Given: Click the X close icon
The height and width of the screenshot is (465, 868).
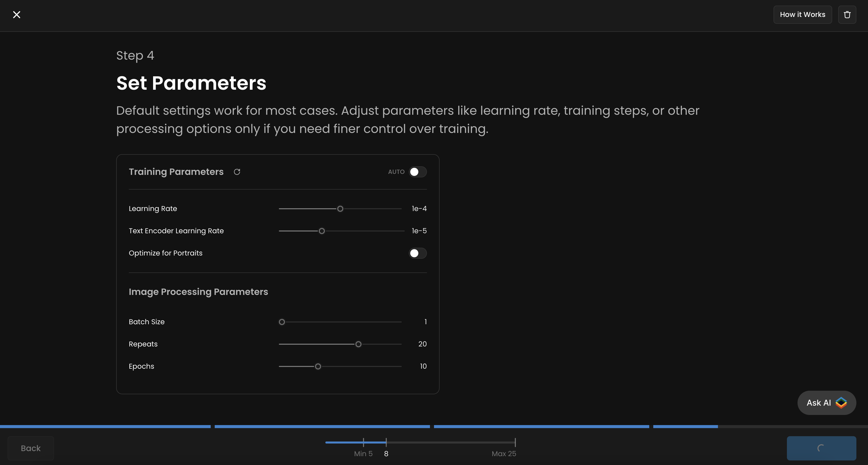Looking at the screenshot, I should [x=16, y=14].
